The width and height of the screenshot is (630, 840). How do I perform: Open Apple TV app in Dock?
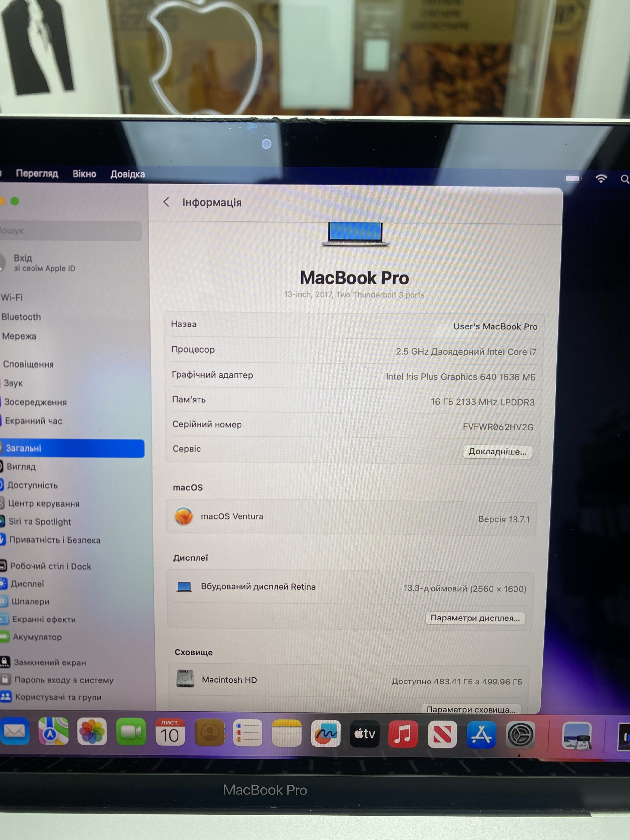(365, 734)
